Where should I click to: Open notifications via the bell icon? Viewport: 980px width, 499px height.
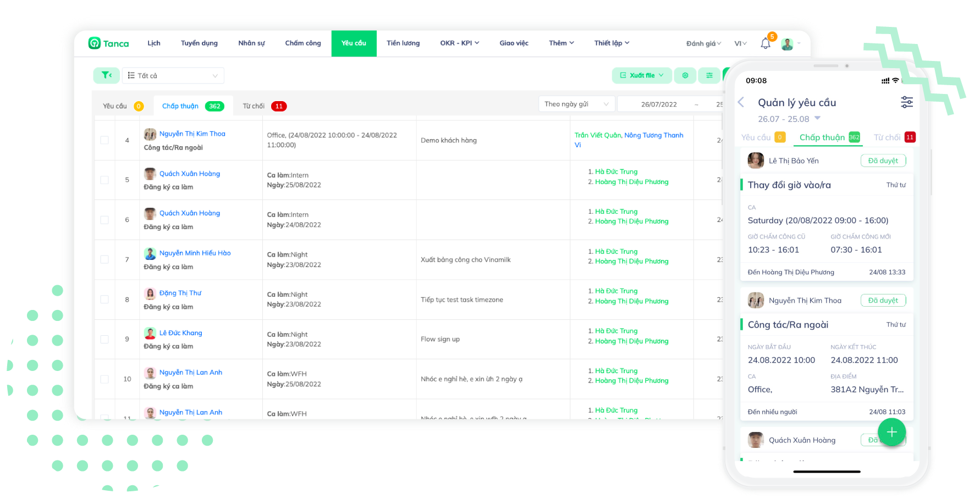click(x=765, y=43)
